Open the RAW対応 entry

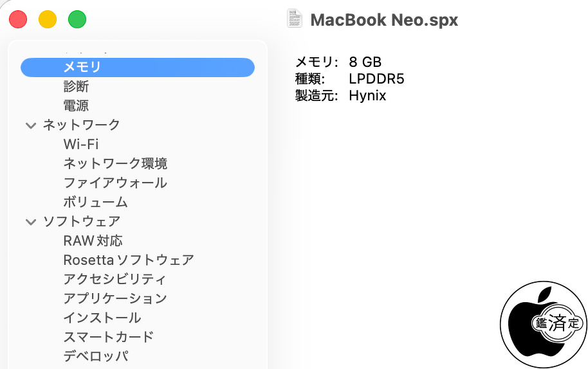(93, 240)
